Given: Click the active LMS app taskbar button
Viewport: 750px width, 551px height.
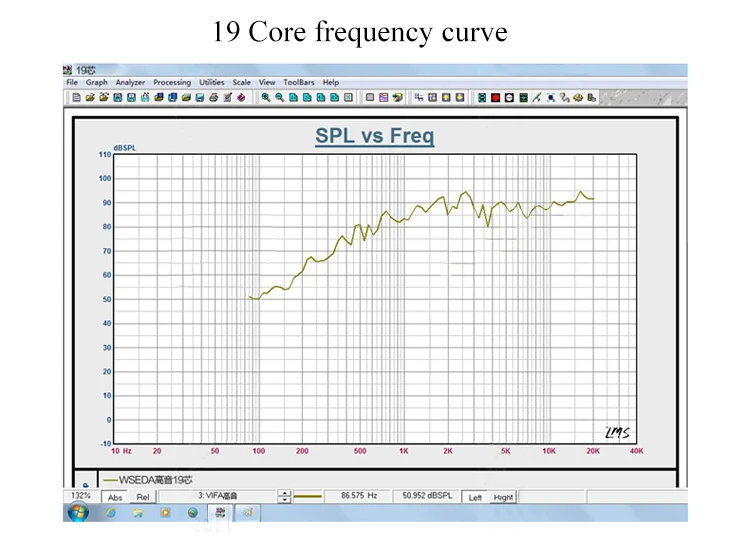Looking at the screenshot, I should (220, 513).
